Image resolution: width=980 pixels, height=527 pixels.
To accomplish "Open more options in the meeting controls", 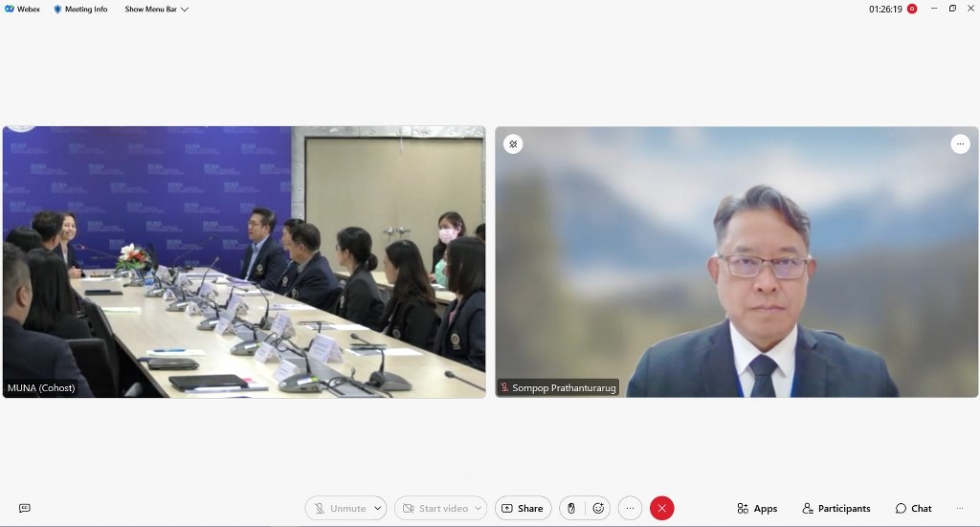I will click(630, 508).
